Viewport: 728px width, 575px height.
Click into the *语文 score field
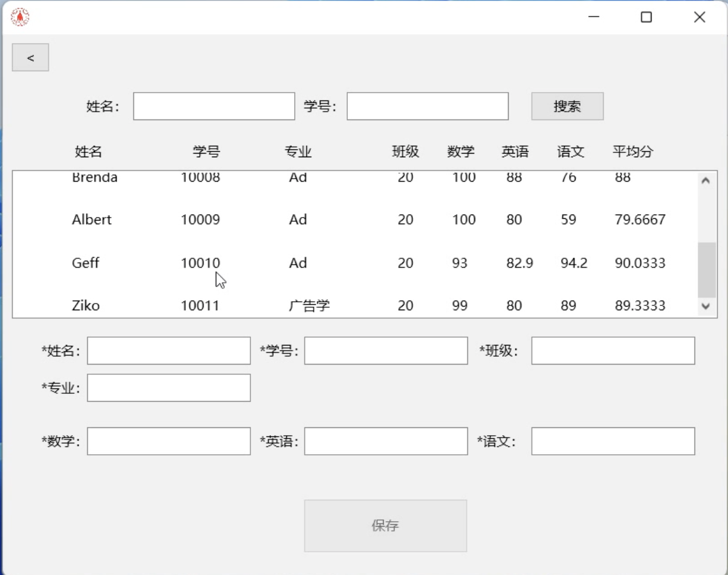(x=613, y=441)
